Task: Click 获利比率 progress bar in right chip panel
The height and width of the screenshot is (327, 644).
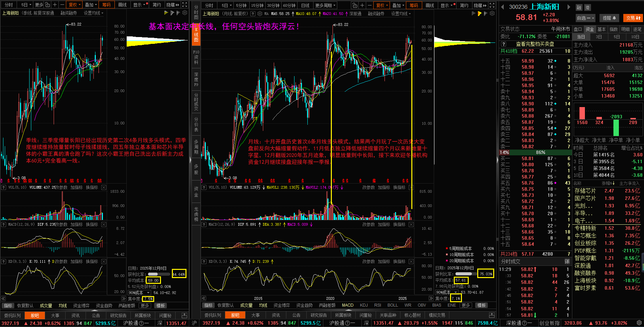Action: (x=465, y=274)
